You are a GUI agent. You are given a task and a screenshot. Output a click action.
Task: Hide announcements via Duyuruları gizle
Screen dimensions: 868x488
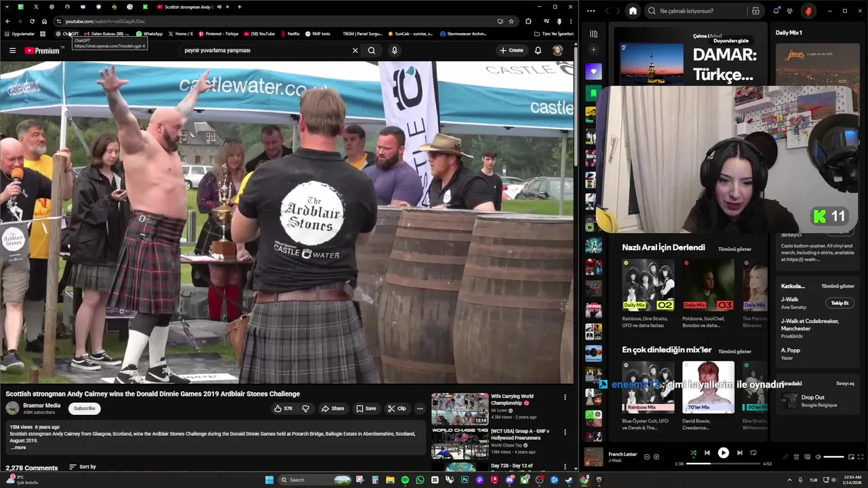(731, 41)
